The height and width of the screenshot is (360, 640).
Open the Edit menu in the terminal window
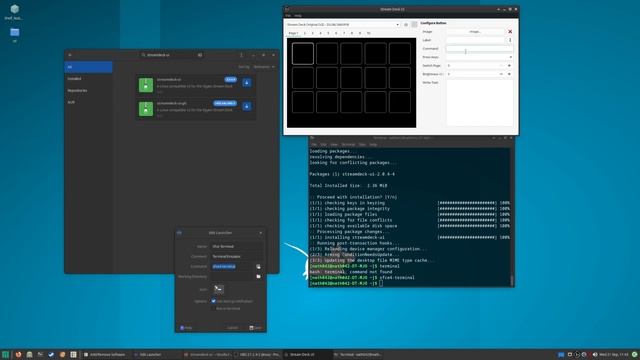(323, 144)
